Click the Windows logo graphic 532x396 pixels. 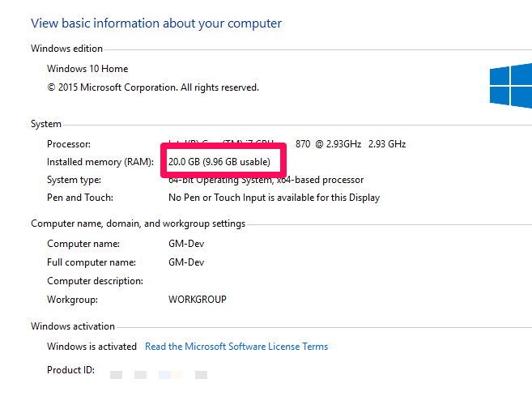point(511,86)
